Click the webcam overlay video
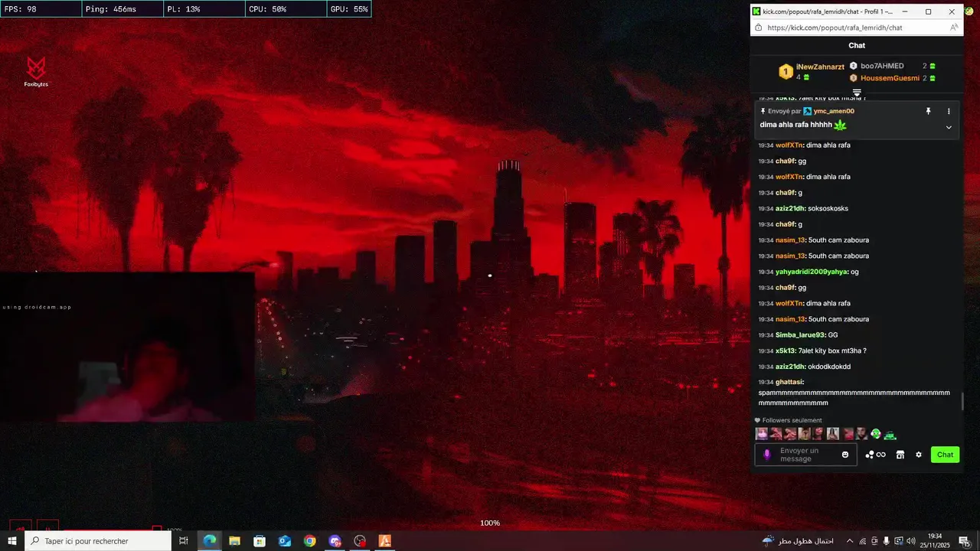 click(x=127, y=347)
